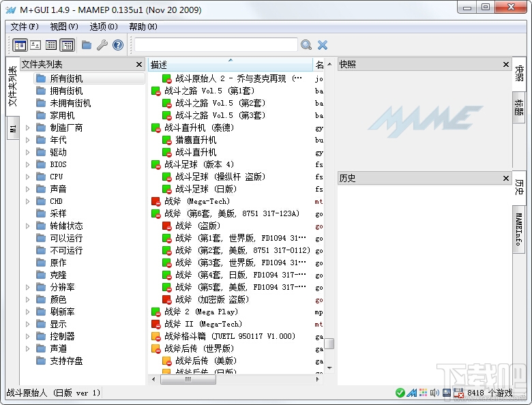Toggle the grouped details view toolbar button
Viewport: 532px width, 405px height.
pyautogui.click(x=67, y=45)
